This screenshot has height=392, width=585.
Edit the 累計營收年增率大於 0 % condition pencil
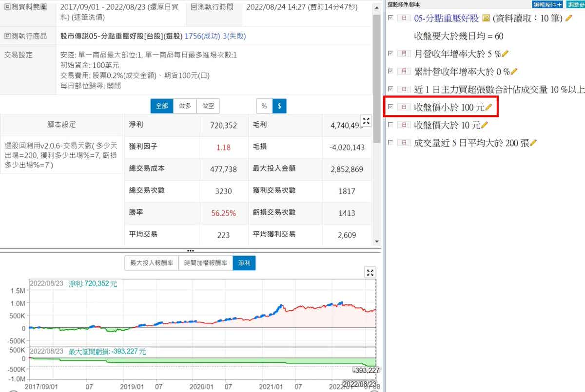[513, 72]
